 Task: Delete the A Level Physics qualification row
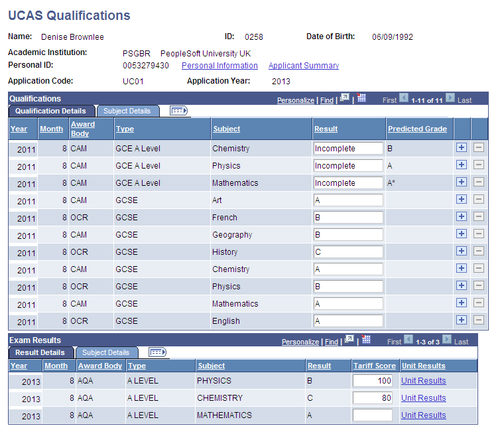point(479,165)
